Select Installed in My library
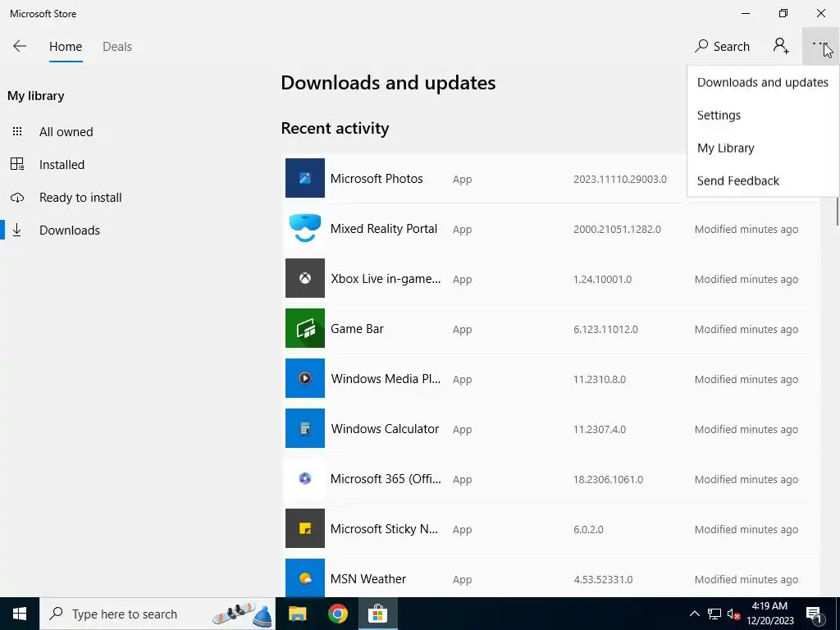The height and width of the screenshot is (630, 840). pyautogui.click(x=62, y=164)
